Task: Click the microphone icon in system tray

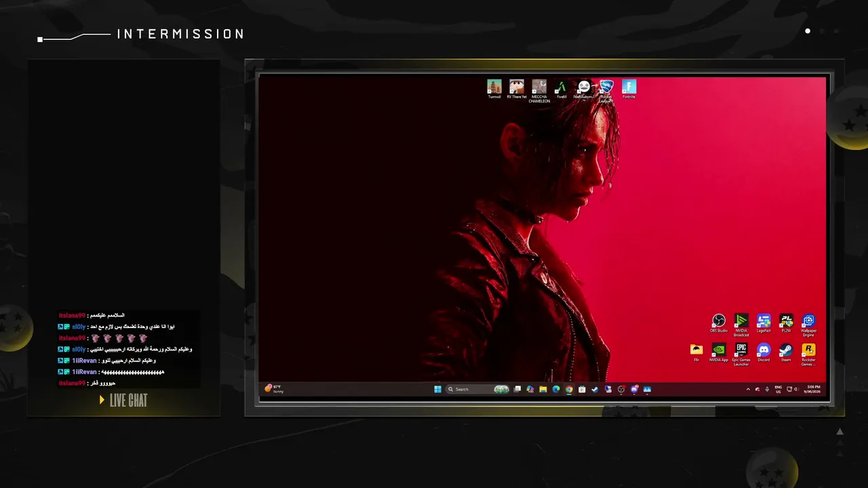Action: click(x=767, y=389)
